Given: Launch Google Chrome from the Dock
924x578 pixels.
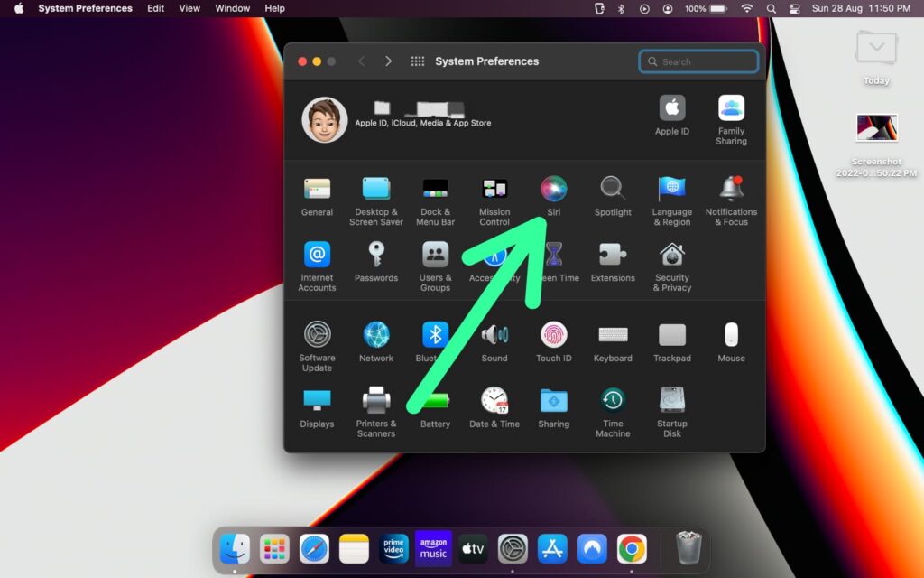Looking at the screenshot, I should (x=632, y=549).
